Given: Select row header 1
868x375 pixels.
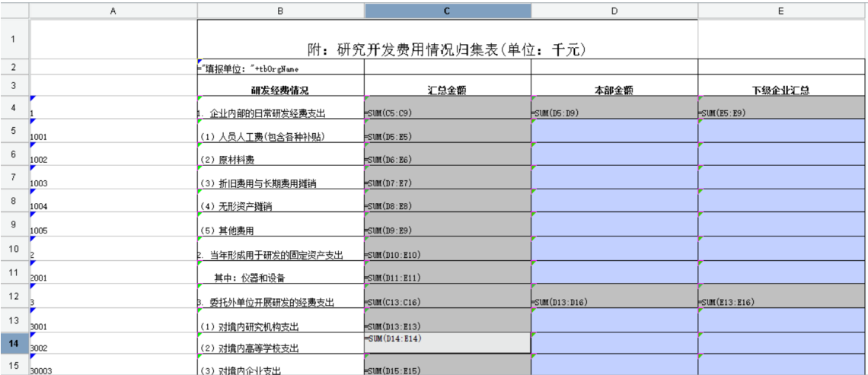Looking at the screenshot, I should [x=14, y=39].
